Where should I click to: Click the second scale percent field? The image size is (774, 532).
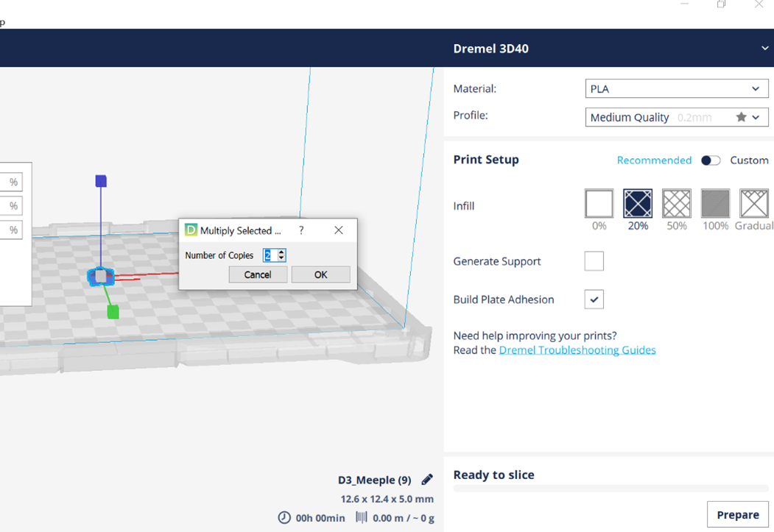(11, 205)
